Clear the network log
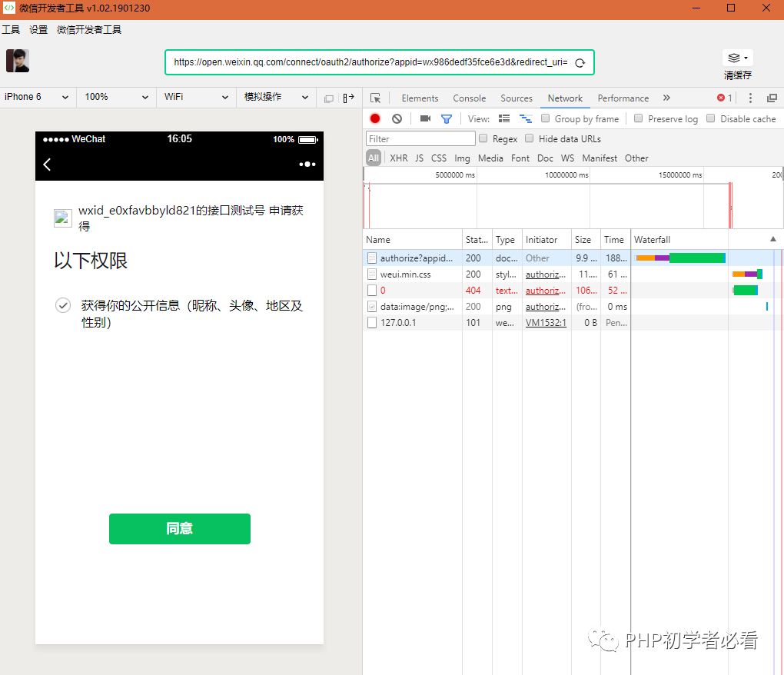Screen dimensions: 784x675 (x=397, y=118)
